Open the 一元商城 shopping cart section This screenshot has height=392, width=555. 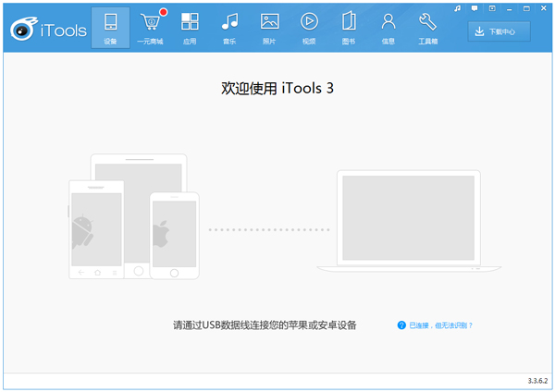pyautogui.click(x=149, y=27)
